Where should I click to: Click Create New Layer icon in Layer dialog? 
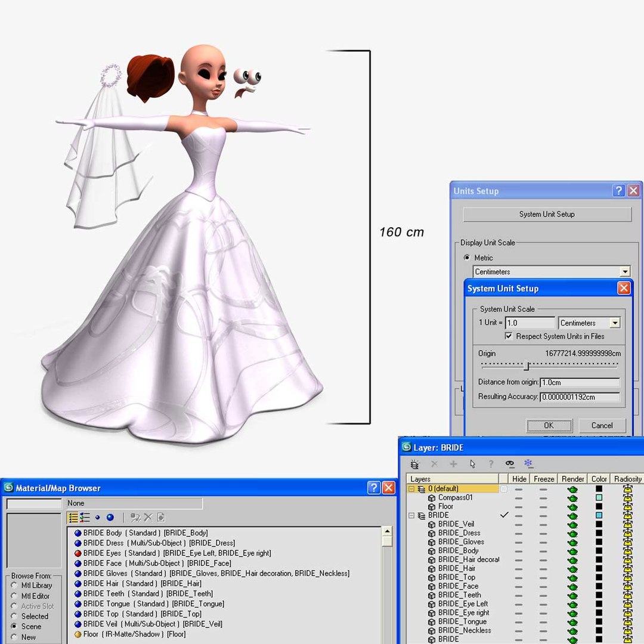(415, 464)
